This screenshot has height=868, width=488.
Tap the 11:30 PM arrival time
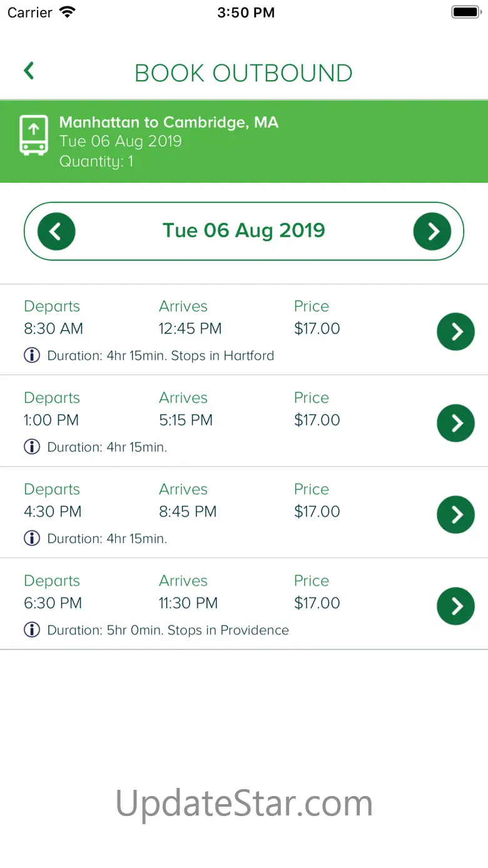point(188,603)
